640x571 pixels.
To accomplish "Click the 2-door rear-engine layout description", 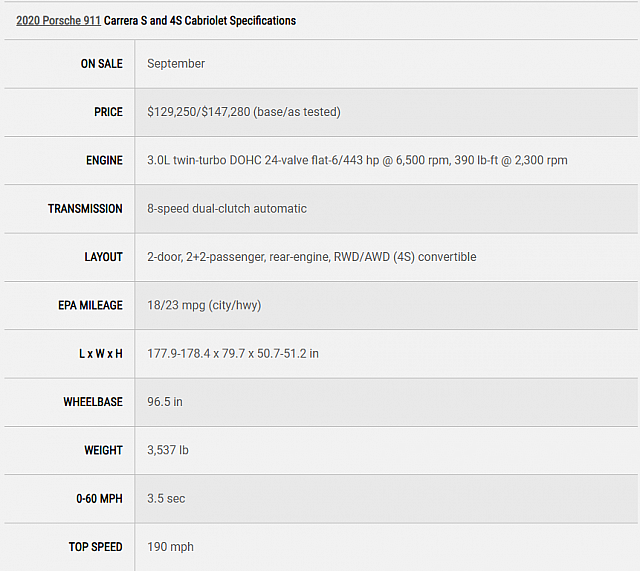I will click(x=312, y=257).
